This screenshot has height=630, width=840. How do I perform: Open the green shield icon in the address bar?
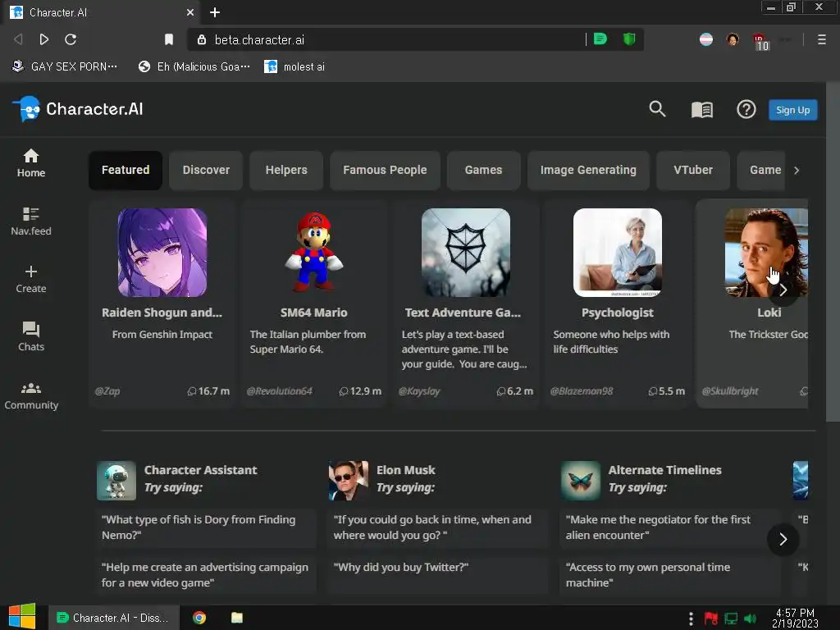629,39
